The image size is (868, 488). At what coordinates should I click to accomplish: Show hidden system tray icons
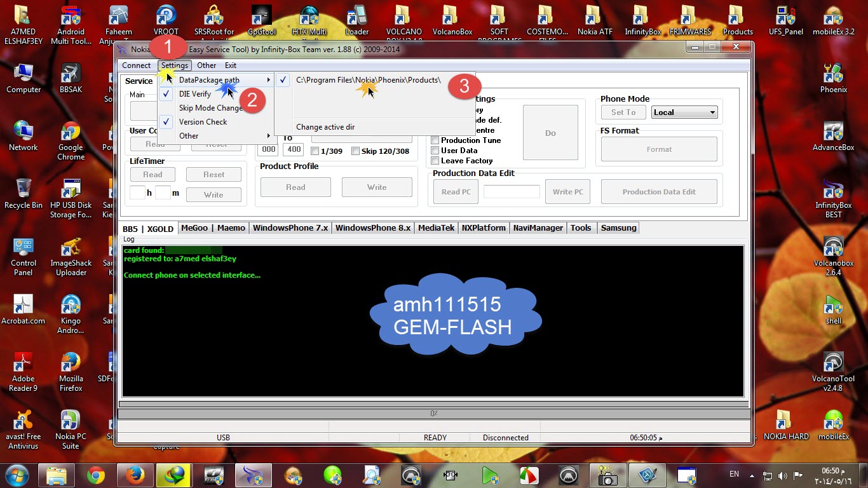(x=752, y=475)
